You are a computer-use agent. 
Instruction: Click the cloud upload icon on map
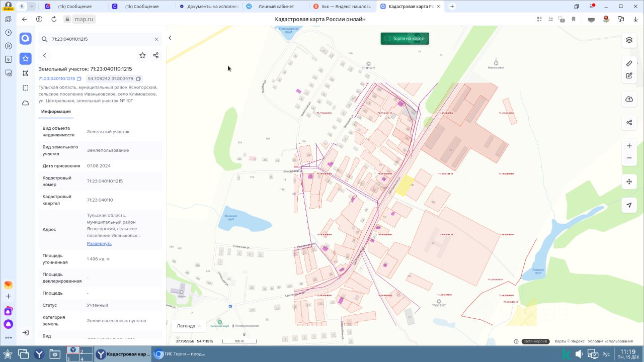pos(629,99)
